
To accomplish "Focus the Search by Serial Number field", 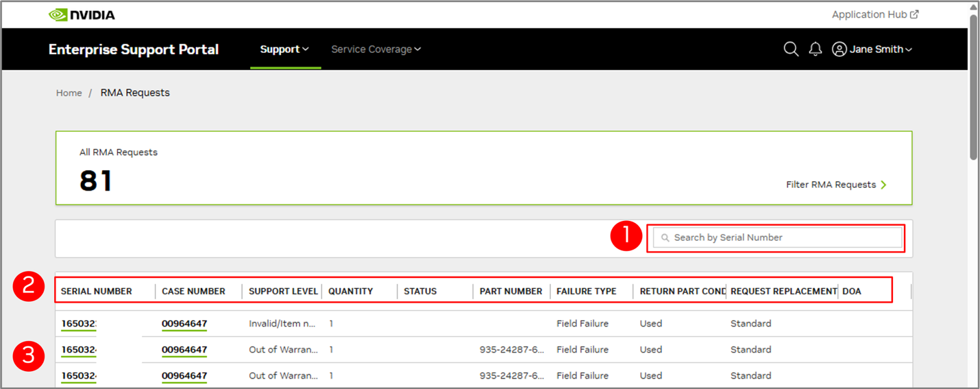I will point(778,237).
